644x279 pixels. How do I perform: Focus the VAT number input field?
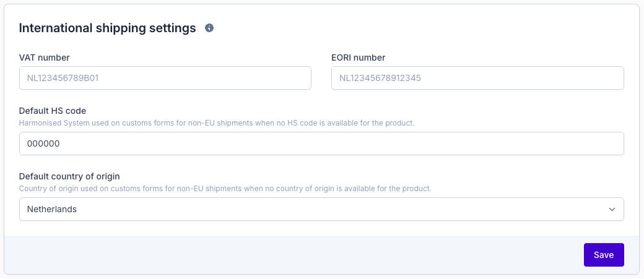[165, 79]
